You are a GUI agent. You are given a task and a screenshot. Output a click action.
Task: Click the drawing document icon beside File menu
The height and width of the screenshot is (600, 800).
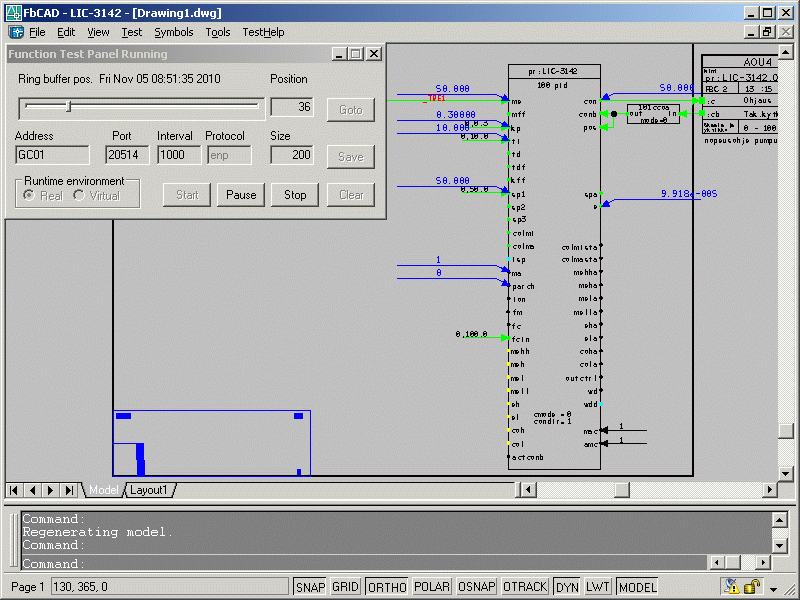[x=16, y=32]
